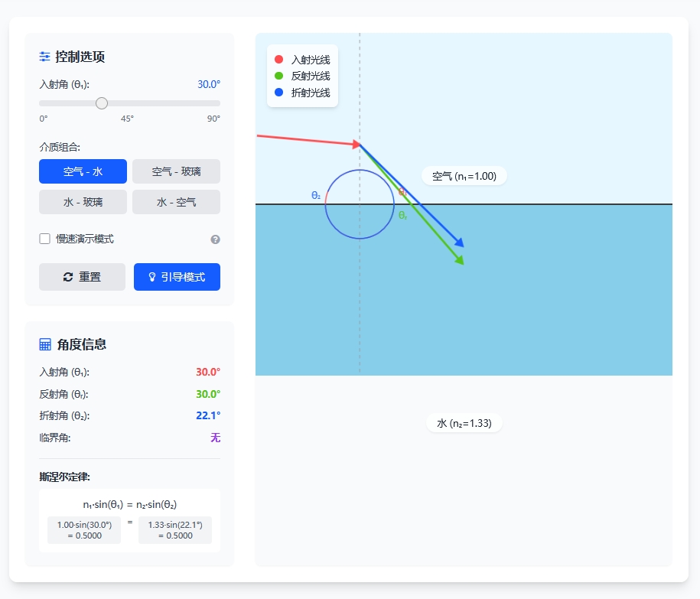
Task: Click the 22.1° refraction angle value
Action: tap(208, 415)
